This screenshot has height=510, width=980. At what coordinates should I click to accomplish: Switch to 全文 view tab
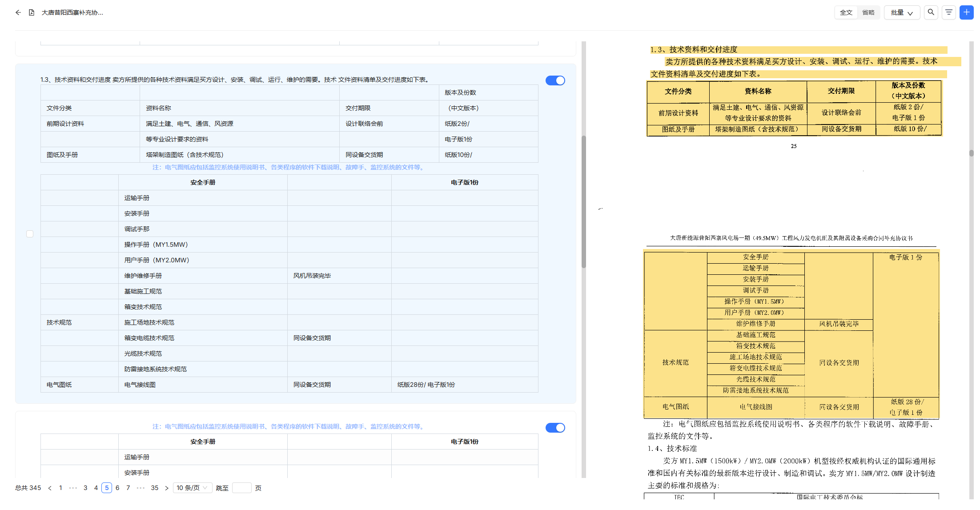[846, 12]
